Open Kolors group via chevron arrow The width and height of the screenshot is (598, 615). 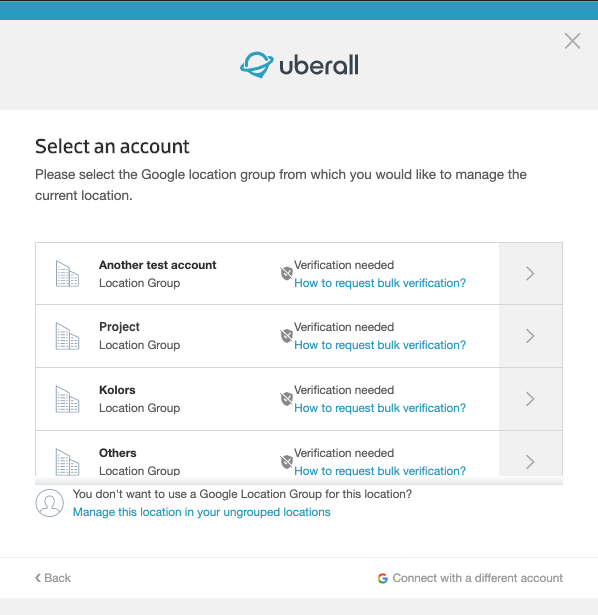click(531, 399)
